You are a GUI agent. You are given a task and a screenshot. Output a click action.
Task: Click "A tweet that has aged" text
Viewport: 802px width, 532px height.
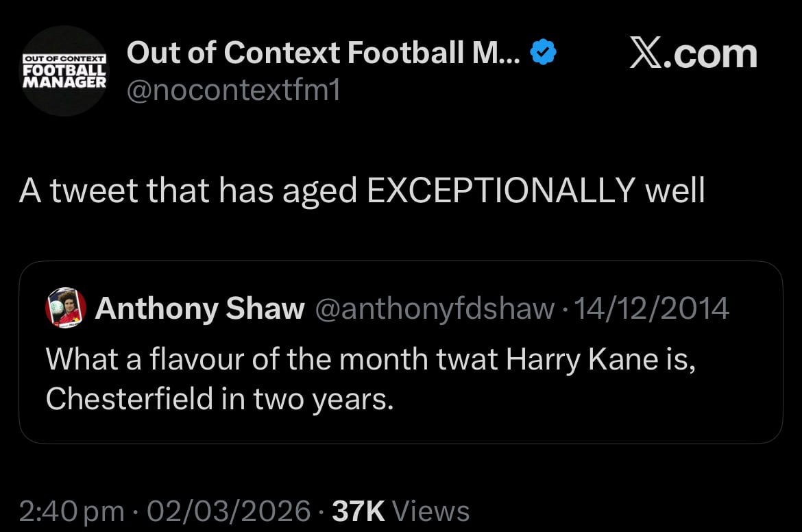tap(188, 192)
